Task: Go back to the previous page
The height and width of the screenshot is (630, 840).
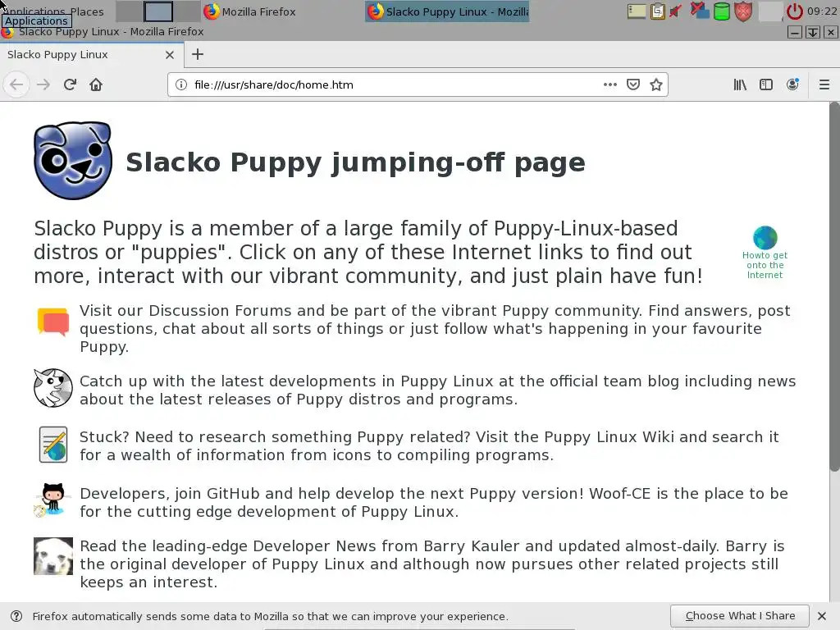Action: (16, 84)
